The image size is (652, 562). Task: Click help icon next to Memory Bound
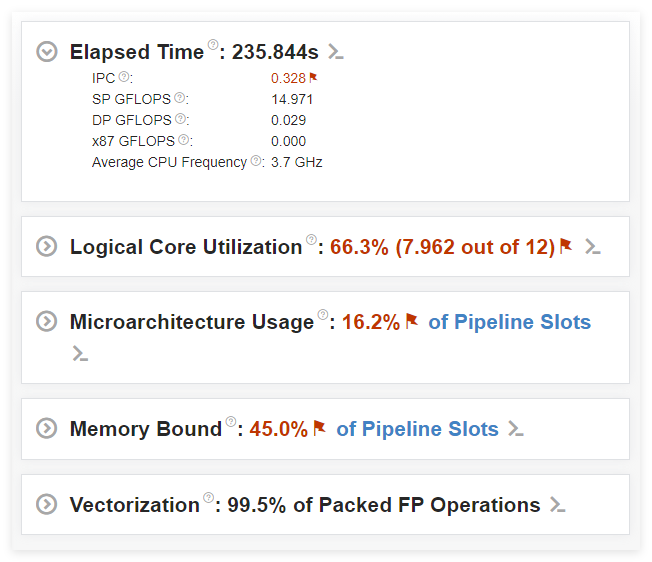(231, 422)
